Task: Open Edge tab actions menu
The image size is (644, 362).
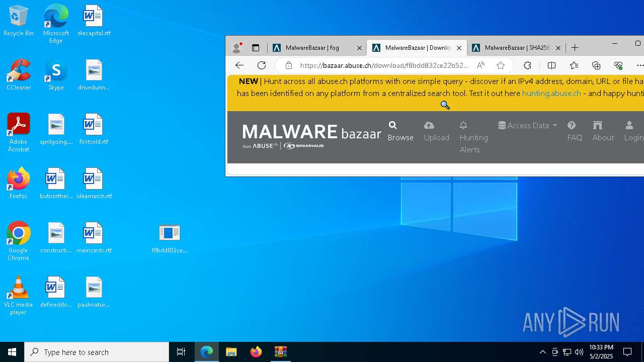Action: coord(256,48)
